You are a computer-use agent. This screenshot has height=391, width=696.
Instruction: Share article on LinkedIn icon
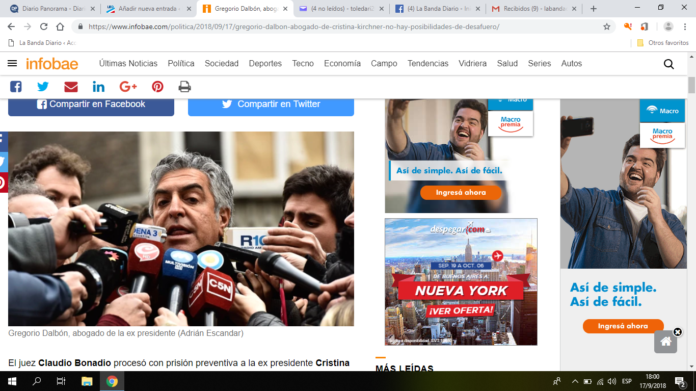tap(99, 87)
